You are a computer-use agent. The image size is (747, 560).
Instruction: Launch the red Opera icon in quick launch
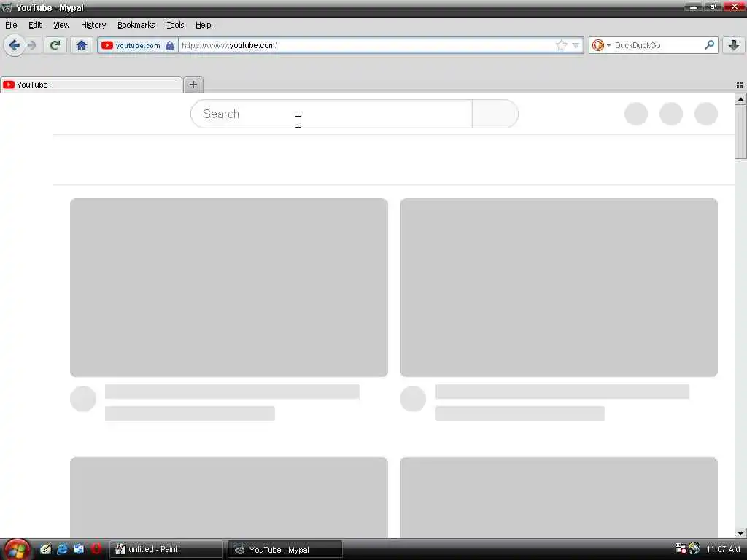point(96,549)
